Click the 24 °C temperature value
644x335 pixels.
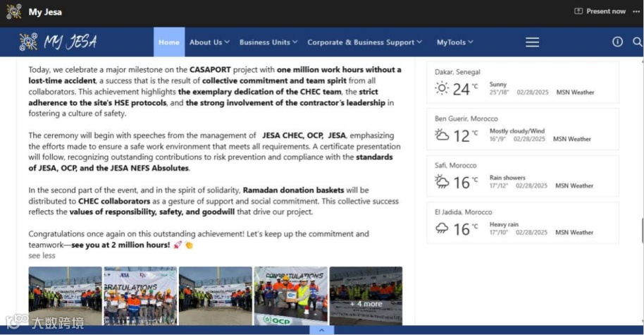[465, 89]
